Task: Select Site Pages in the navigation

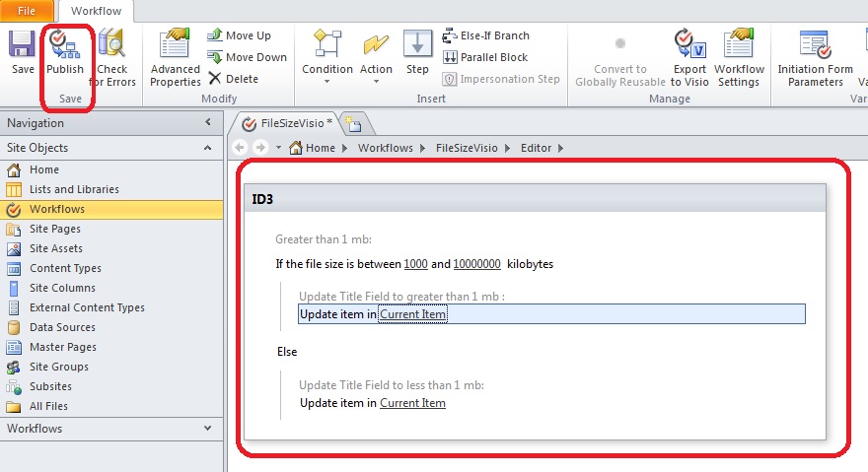Action: pos(55,229)
